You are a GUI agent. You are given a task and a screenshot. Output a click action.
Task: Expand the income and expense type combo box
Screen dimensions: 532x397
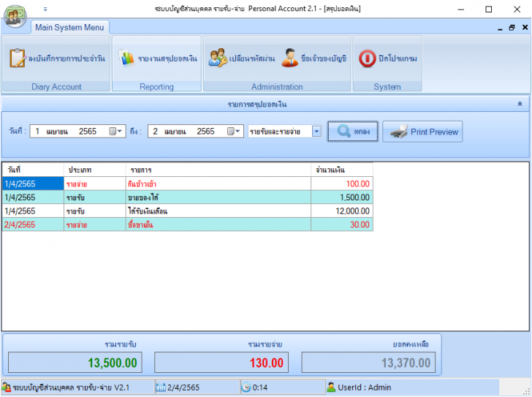coord(316,131)
